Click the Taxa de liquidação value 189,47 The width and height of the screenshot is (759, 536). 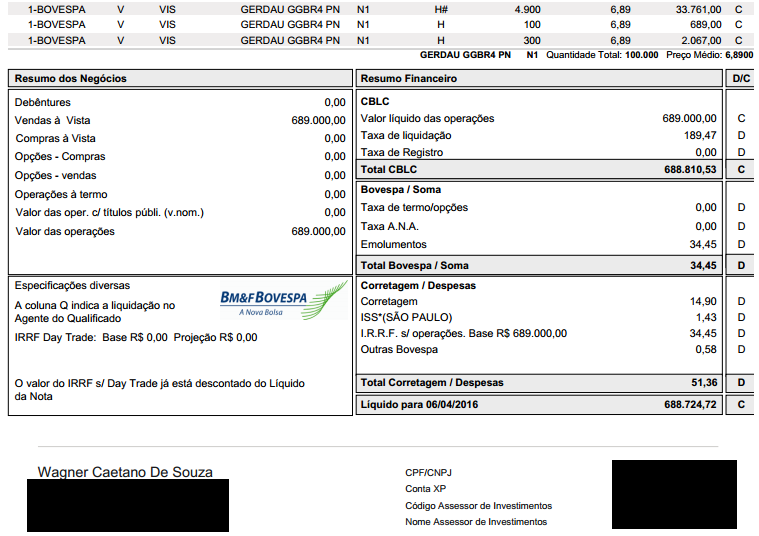pos(699,135)
